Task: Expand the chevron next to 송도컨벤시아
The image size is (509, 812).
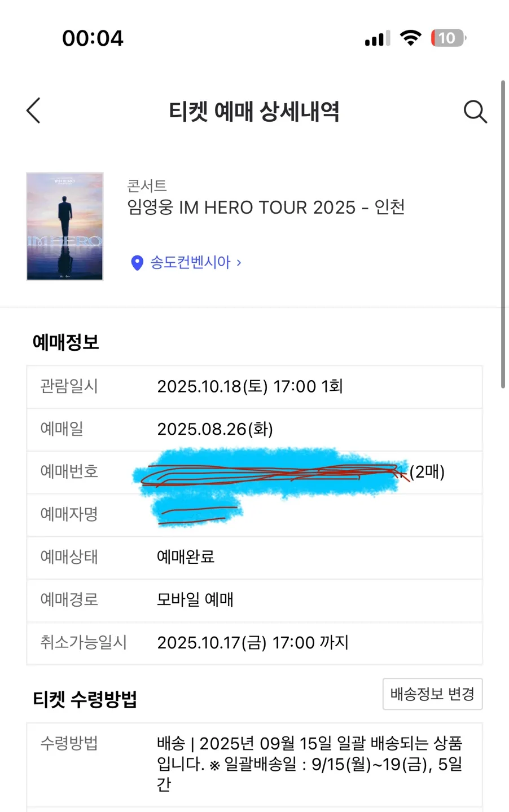Action: (x=239, y=263)
